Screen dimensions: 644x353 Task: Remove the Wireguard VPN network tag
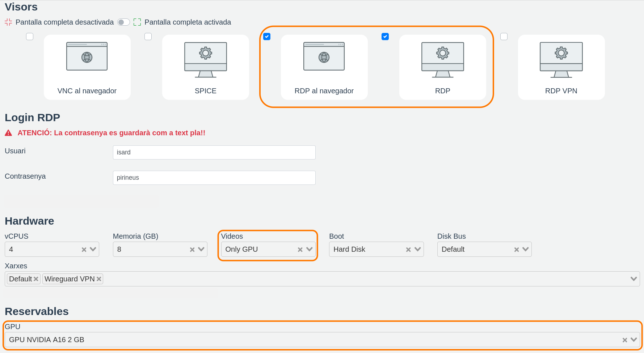99,279
